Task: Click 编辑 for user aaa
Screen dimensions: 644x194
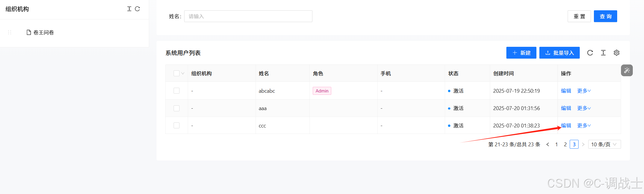Action: (x=566, y=108)
